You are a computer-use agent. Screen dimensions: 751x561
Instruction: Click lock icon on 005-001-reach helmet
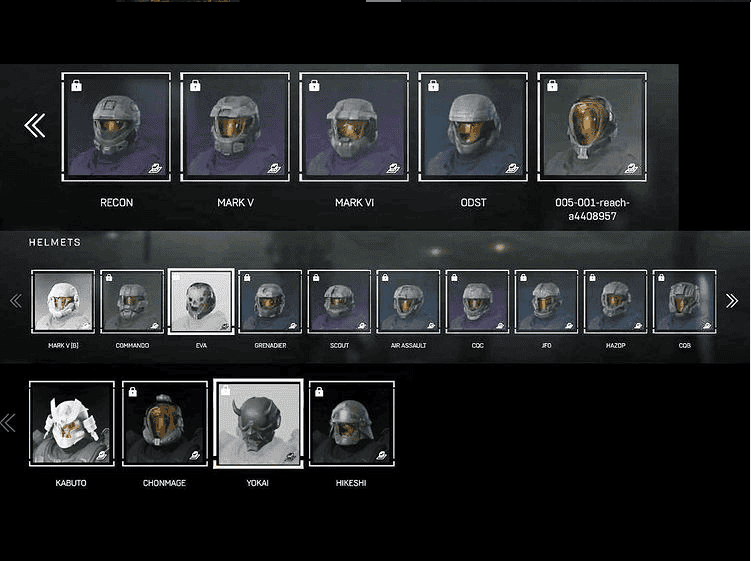pos(552,86)
